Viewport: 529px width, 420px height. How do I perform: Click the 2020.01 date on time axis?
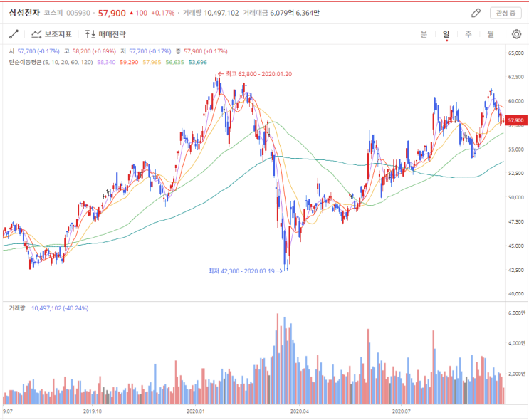pyautogui.click(x=195, y=411)
